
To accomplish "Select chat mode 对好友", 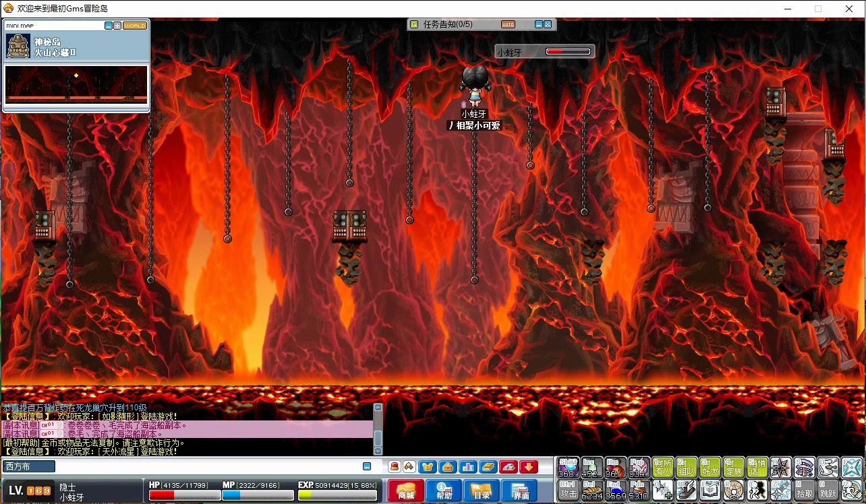I will [710, 467].
